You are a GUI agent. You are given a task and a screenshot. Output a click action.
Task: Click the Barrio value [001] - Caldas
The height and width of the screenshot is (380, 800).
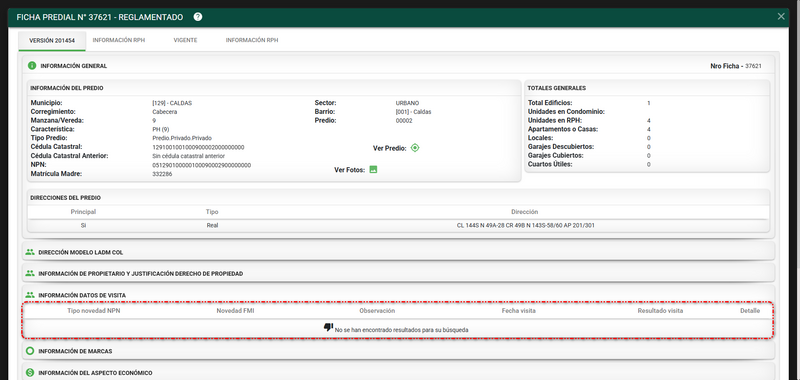coord(413,112)
